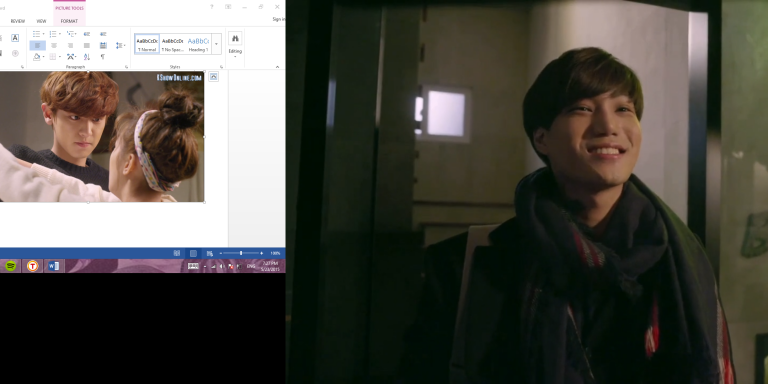This screenshot has height=384, width=768.
Task: Select the inserted picture in the document
Action: 102,137
